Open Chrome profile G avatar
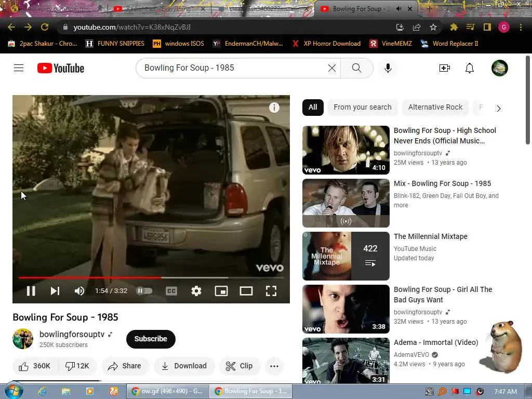Image resolution: width=532 pixels, height=399 pixels. 504,27
